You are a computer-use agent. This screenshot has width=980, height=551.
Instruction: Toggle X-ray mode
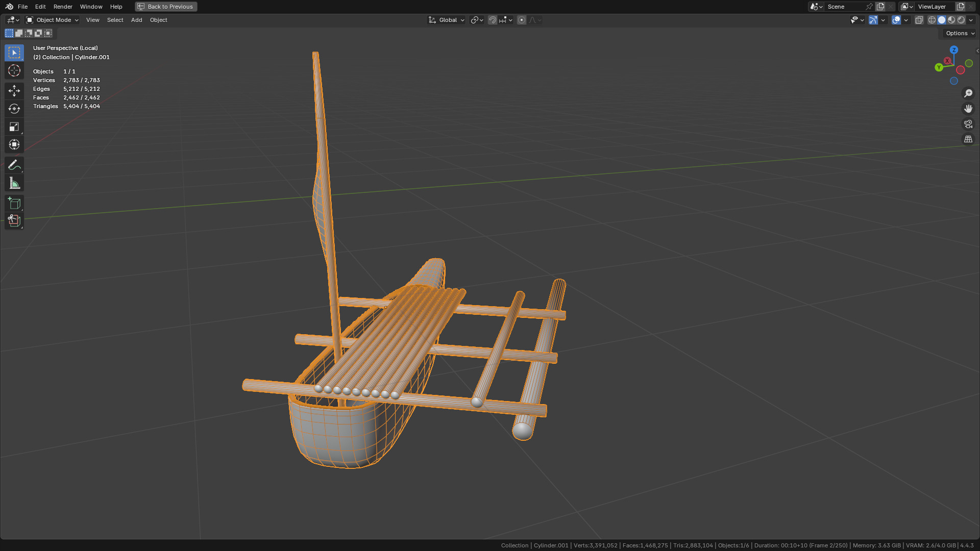click(x=919, y=20)
